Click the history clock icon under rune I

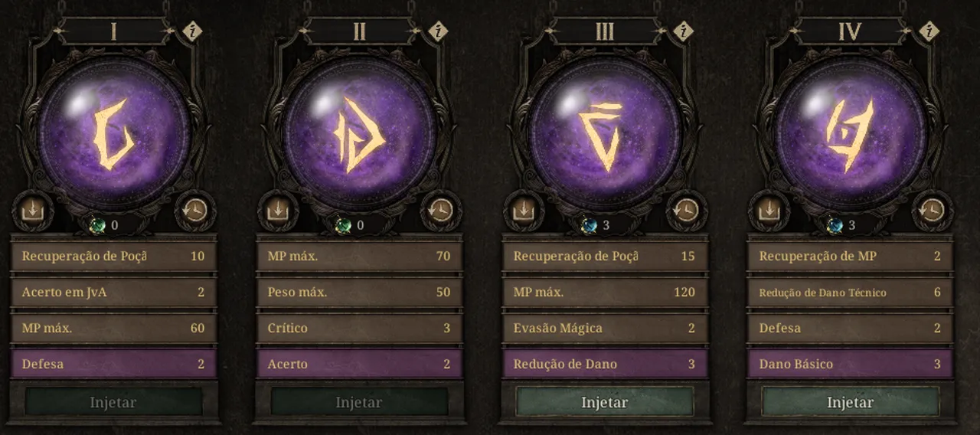pos(195,210)
